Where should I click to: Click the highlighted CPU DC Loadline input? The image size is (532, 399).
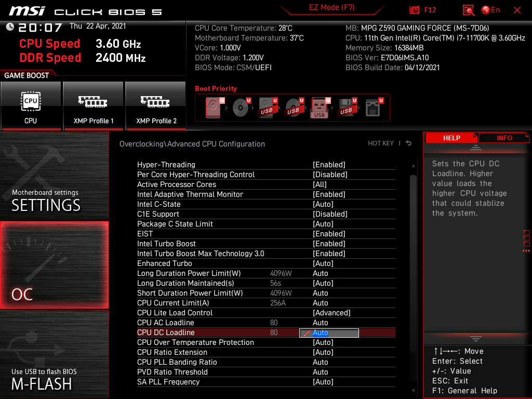click(x=329, y=333)
